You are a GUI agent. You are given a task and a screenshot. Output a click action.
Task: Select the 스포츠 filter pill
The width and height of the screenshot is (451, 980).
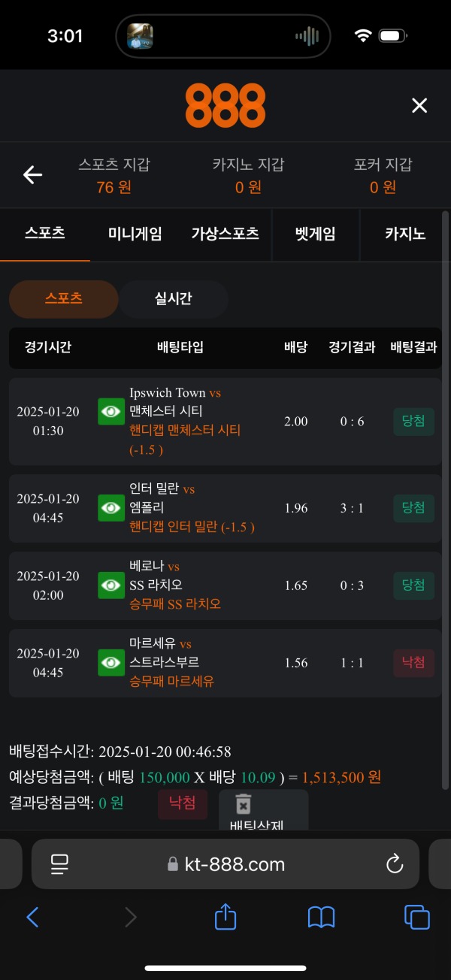[63, 298]
